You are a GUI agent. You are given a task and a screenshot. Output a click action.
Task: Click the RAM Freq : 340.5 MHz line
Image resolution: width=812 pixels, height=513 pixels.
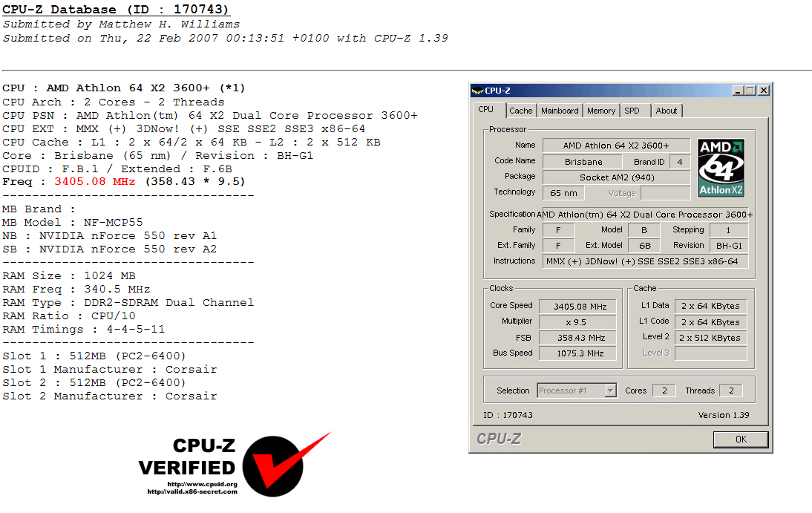click(76, 289)
